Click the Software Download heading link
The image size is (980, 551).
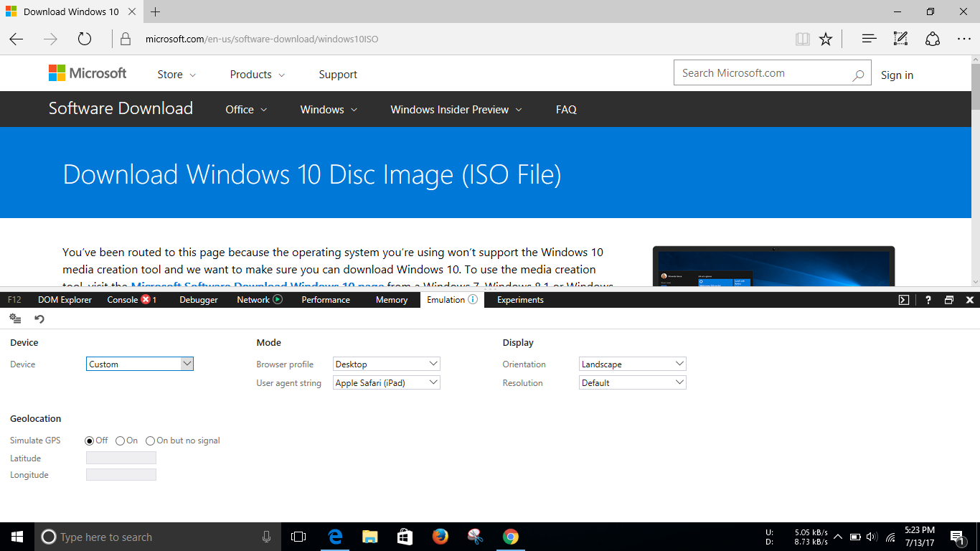pyautogui.click(x=121, y=108)
